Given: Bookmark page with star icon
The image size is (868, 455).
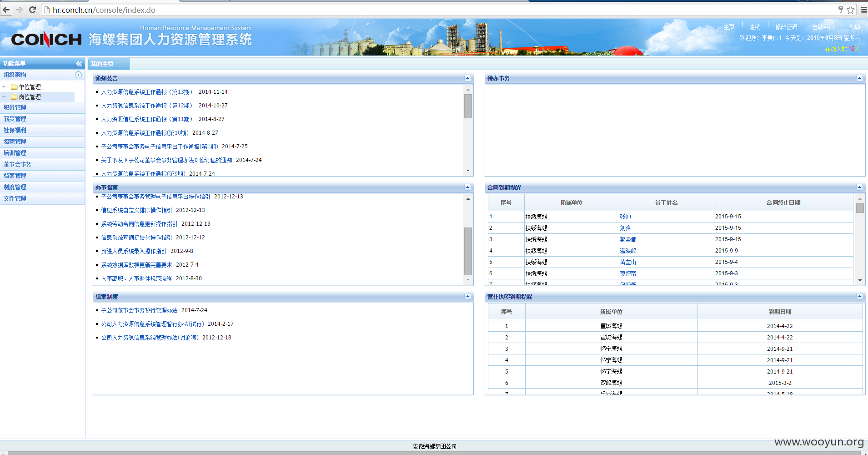Looking at the screenshot, I should (850, 10).
